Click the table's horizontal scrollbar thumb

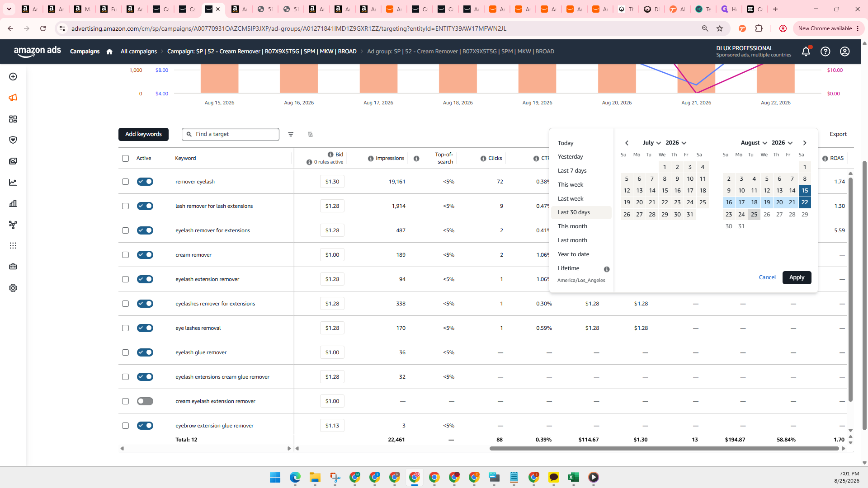tap(664, 449)
